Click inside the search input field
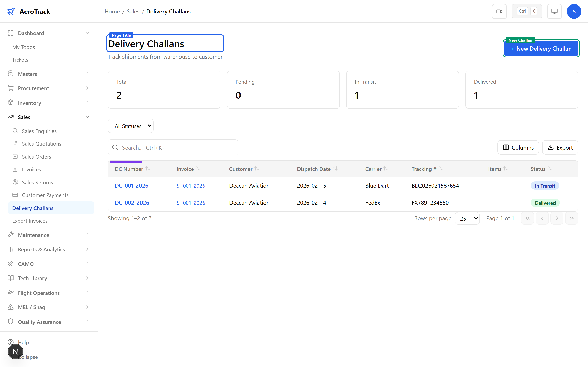 [x=173, y=147]
